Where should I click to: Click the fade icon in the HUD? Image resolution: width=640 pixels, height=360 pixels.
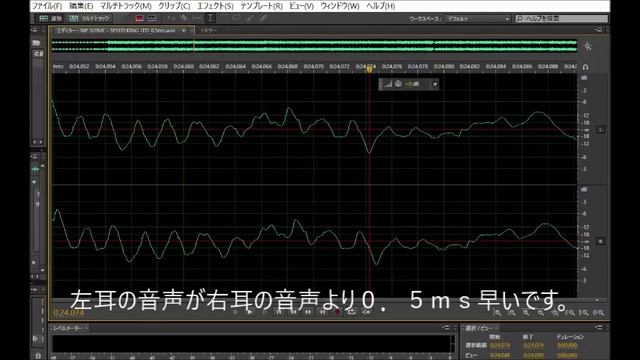tap(388, 84)
